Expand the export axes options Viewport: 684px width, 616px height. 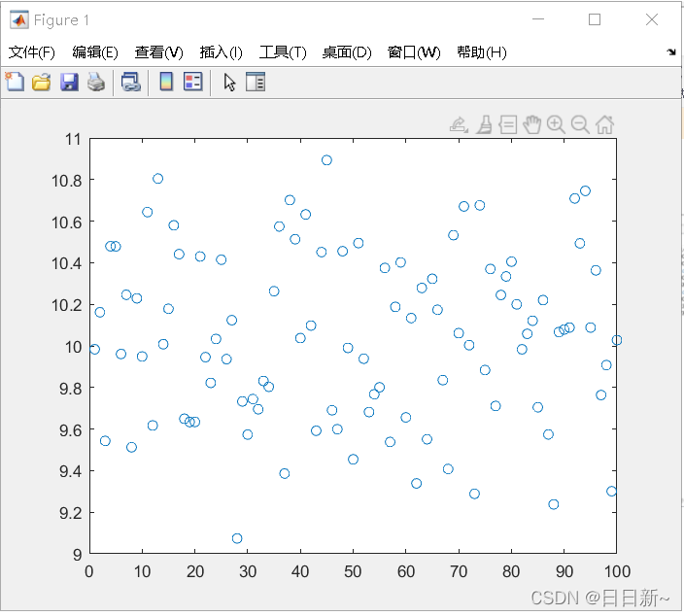459,124
